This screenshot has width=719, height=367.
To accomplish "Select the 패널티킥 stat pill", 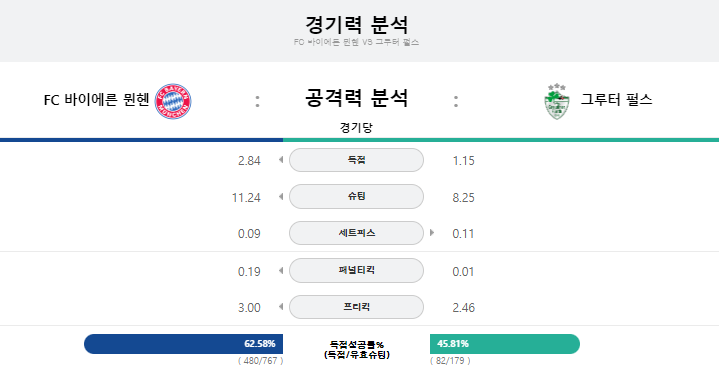I will (356, 270).
